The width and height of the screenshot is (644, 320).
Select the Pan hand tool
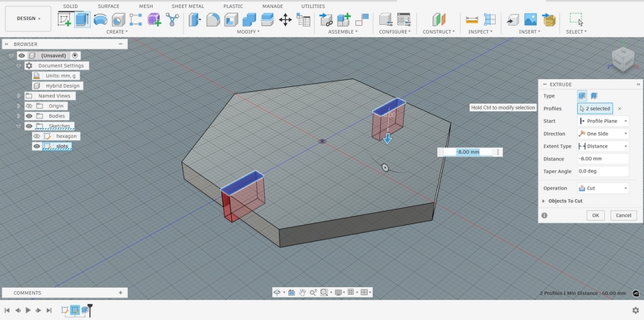point(303,292)
